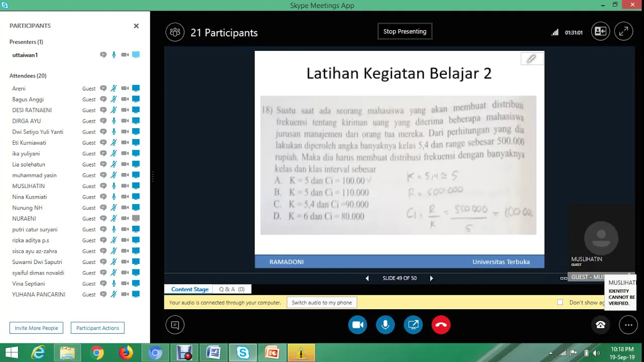Image resolution: width=644 pixels, height=362 pixels.
Task: Advance to the next slide
Action: click(x=431, y=278)
